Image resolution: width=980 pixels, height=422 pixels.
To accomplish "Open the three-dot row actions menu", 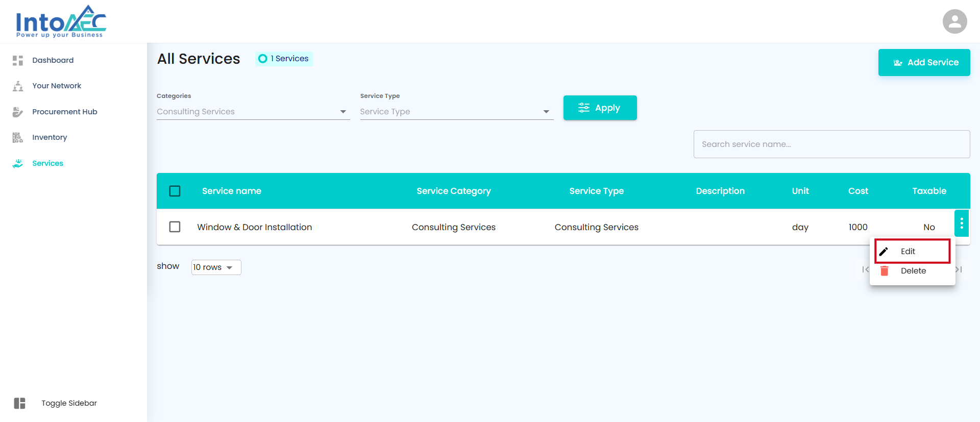I will (962, 223).
